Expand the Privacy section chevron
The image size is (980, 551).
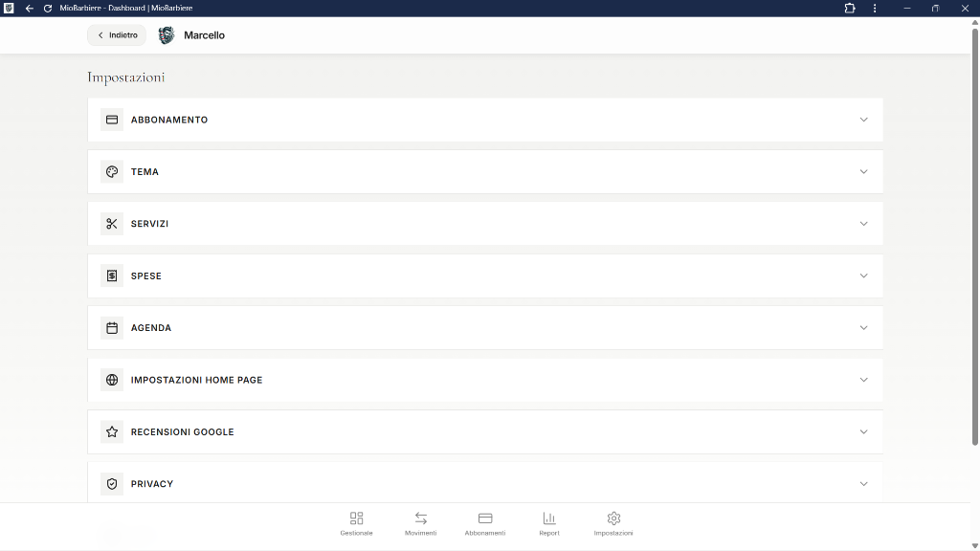click(864, 483)
